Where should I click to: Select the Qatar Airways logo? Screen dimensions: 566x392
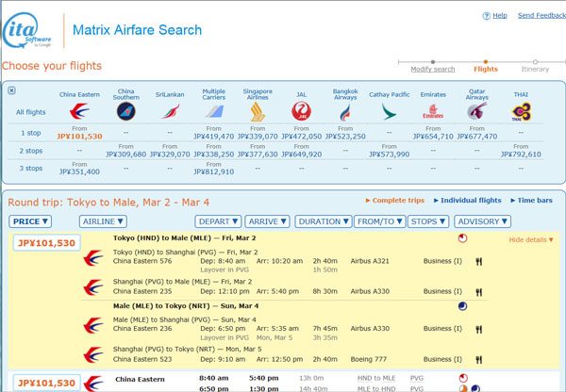click(x=476, y=111)
